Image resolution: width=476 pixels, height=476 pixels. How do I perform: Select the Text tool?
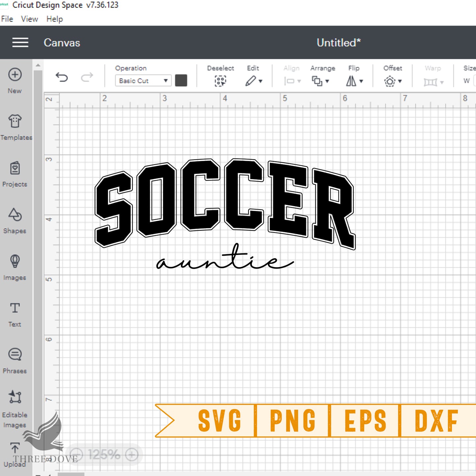(15, 308)
